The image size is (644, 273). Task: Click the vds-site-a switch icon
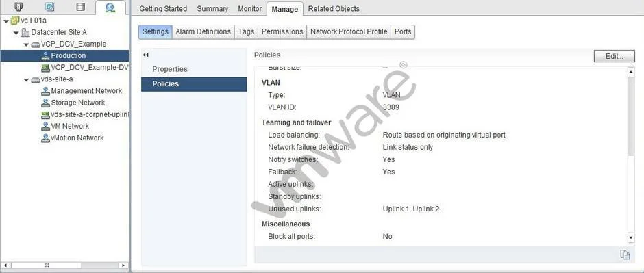pyautogui.click(x=36, y=79)
